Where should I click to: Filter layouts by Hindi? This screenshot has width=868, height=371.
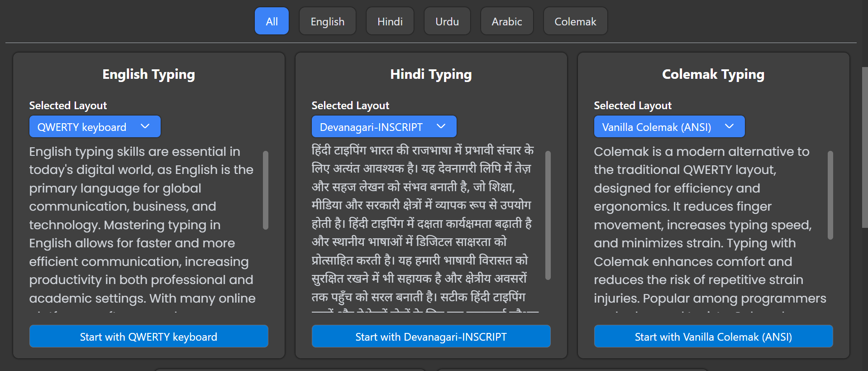tap(390, 21)
